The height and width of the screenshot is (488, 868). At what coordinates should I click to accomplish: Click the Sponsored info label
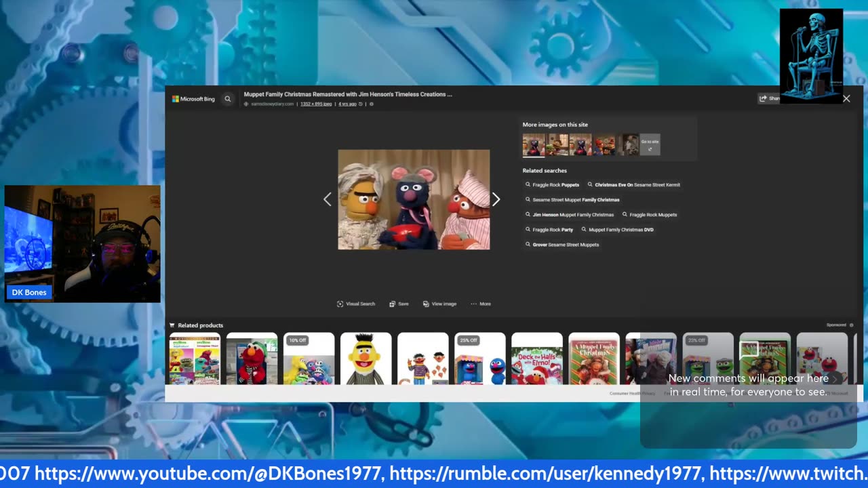pos(840,325)
